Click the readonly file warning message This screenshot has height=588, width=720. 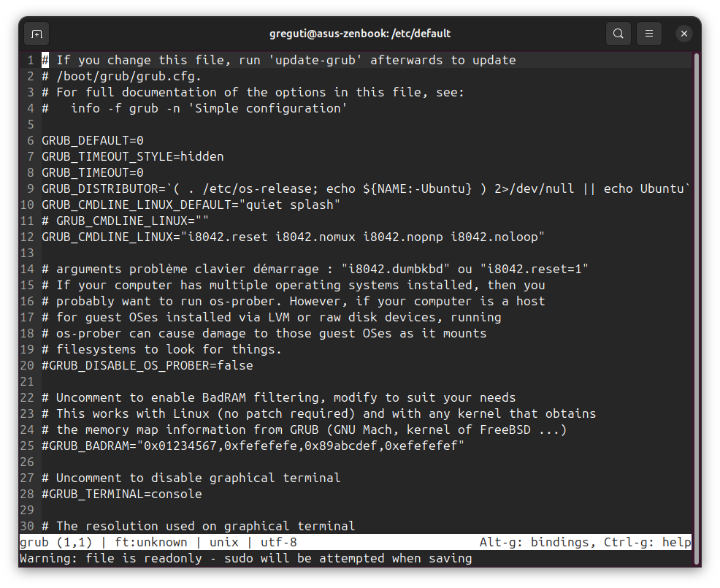tap(245, 559)
